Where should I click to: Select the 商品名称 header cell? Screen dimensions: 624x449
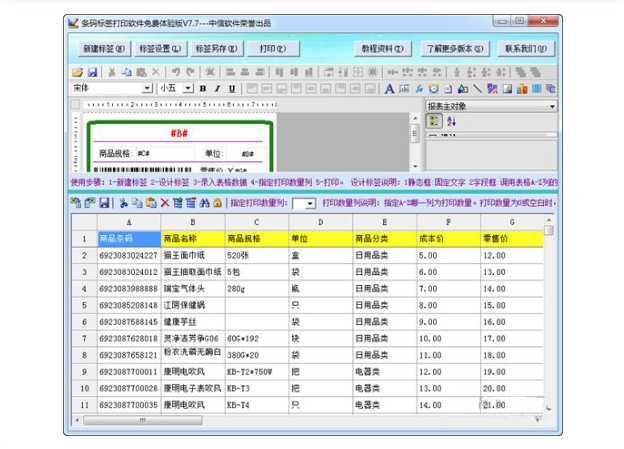tap(193, 239)
